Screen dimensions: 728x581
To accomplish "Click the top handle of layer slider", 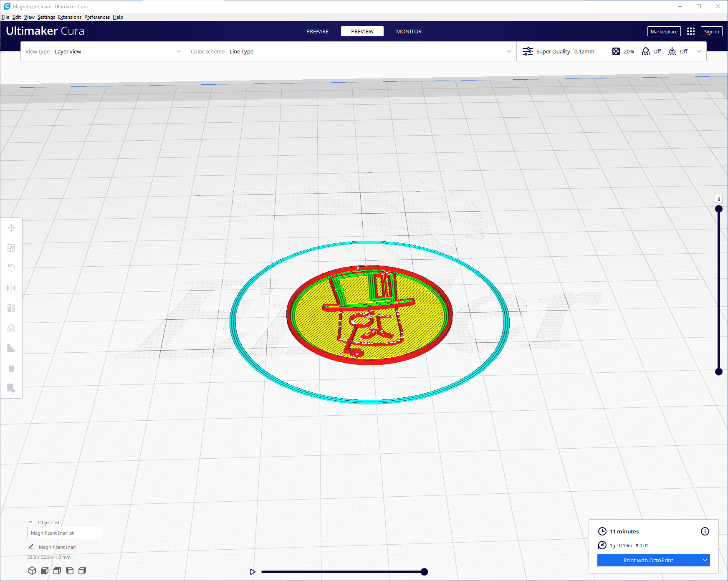I will [x=719, y=209].
